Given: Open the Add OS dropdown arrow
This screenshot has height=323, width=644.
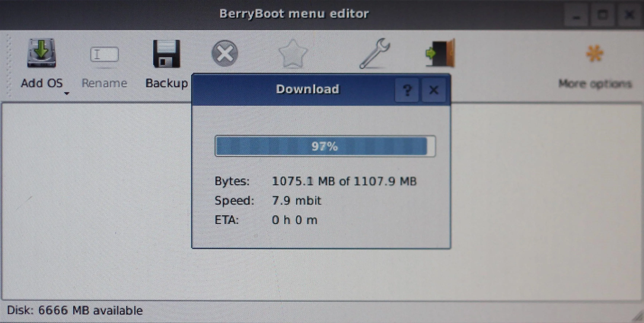Looking at the screenshot, I should click(67, 94).
